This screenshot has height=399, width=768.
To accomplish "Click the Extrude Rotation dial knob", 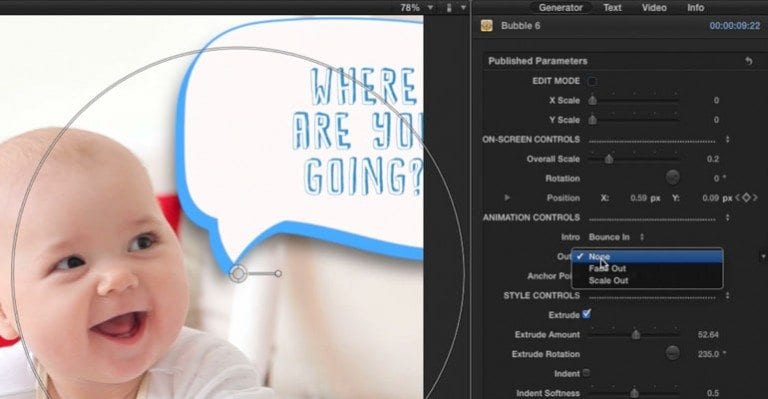I will (672, 353).
